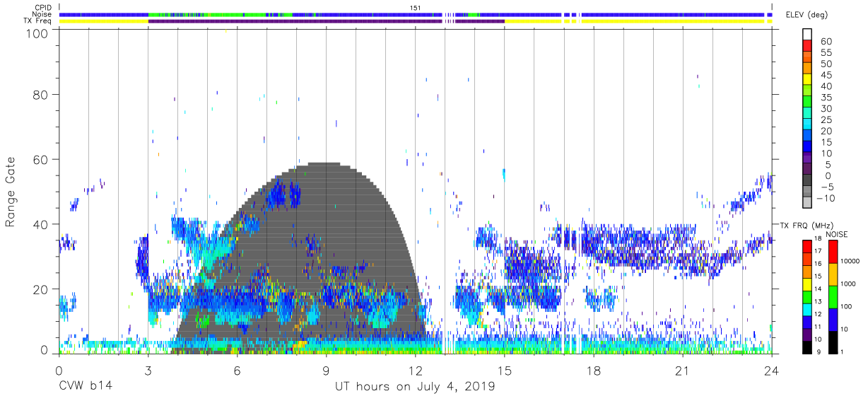The width and height of the screenshot is (868, 401).
Task: Click the Range Gate axis label
Action: 11,192
